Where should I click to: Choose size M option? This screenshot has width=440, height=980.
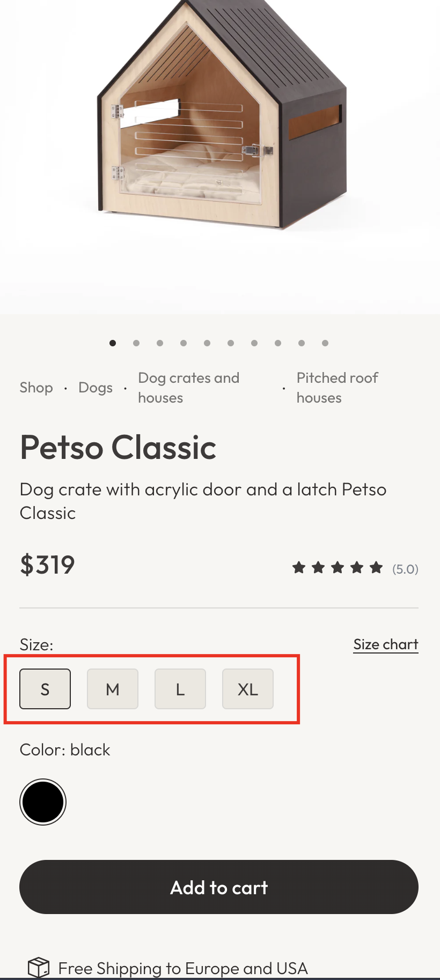click(x=113, y=689)
